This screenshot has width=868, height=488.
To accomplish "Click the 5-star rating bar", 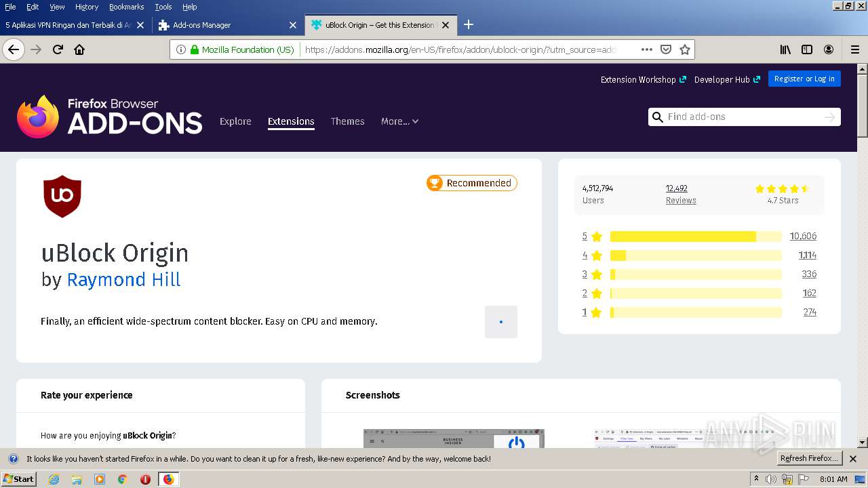I will tap(696, 237).
